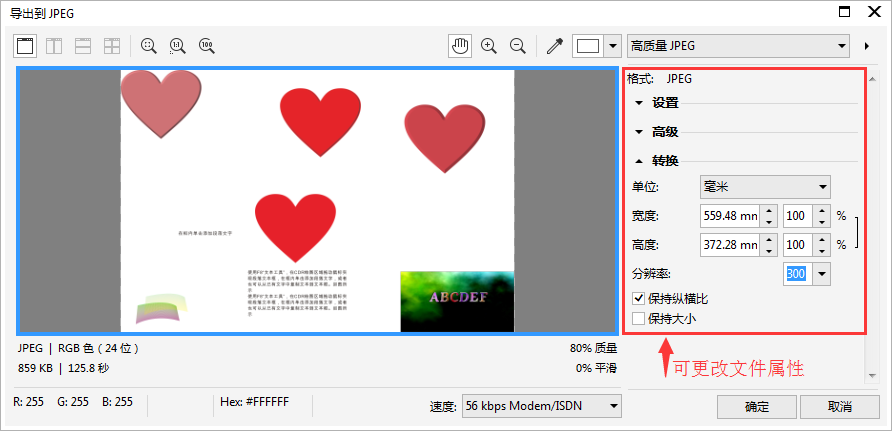Select the Pan hand tool
This screenshot has height=431, width=892.
[460, 46]
